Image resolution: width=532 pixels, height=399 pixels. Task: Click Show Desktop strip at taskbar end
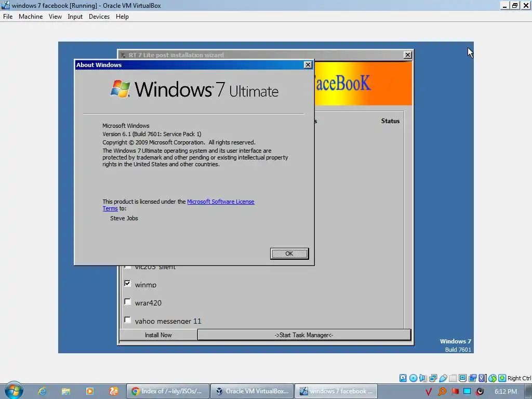[x=528, y=391]
